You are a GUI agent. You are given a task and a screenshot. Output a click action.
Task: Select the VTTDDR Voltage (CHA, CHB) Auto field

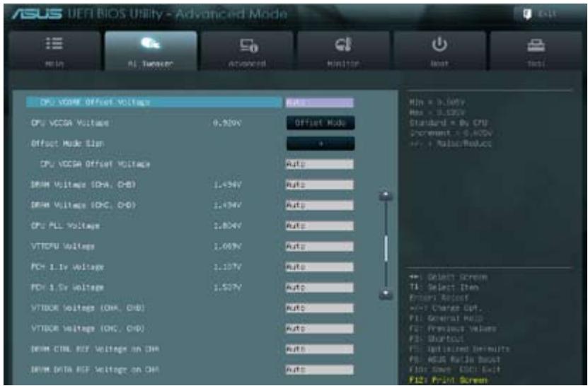[320, 308]
